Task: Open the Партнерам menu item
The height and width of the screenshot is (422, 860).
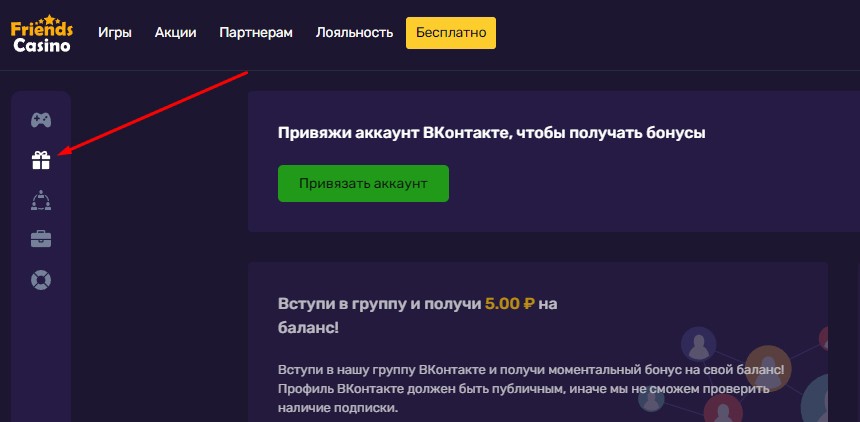Action: [x=256, y=32]
